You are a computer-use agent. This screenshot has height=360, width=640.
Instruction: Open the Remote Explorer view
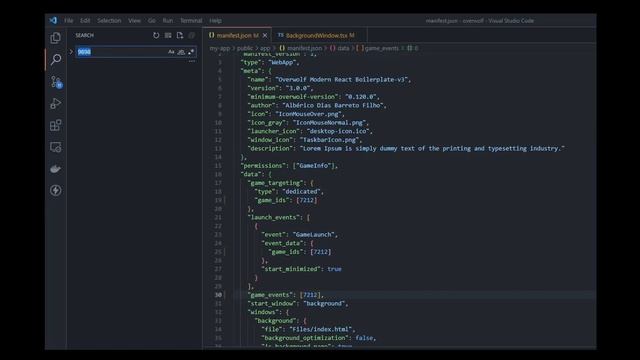(56, 147)
